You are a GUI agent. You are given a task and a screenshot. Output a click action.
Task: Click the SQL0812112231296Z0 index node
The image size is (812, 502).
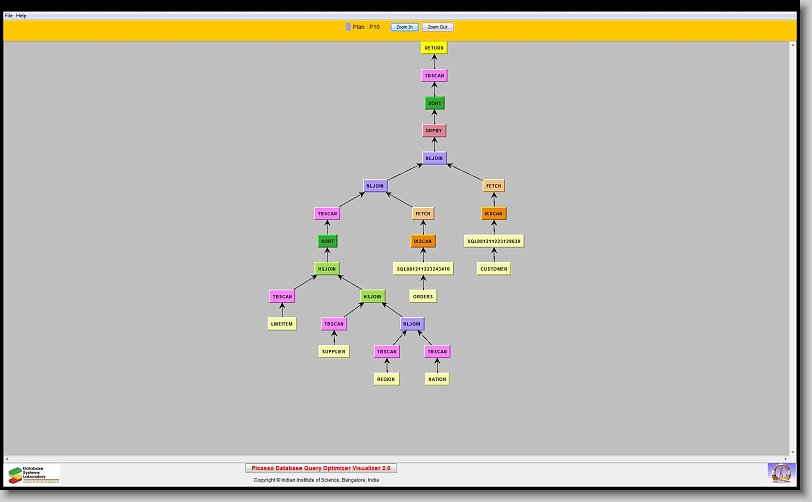[x=494, y=241]
